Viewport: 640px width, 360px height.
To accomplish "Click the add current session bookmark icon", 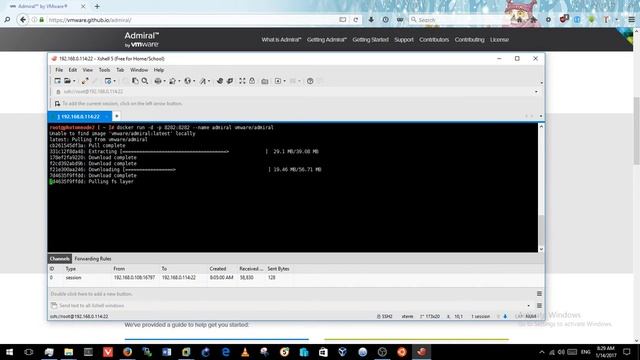I will [x=57, y=104].
